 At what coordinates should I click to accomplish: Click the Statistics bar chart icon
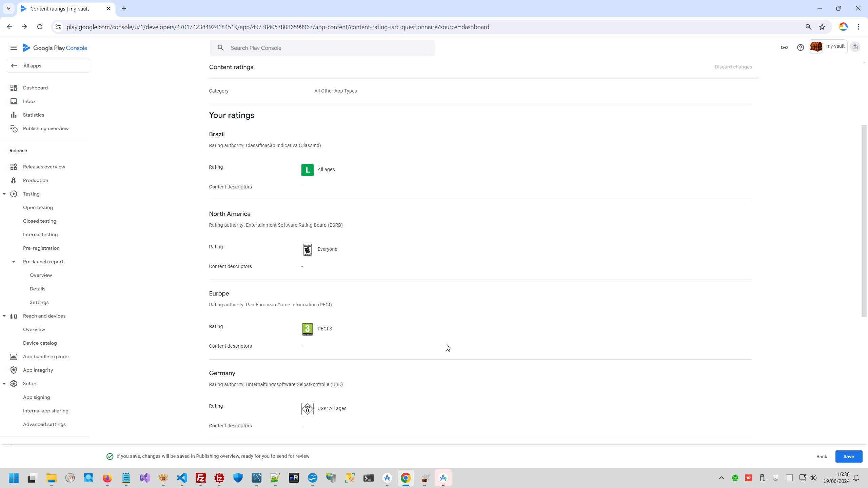click(x=14, y=115)
